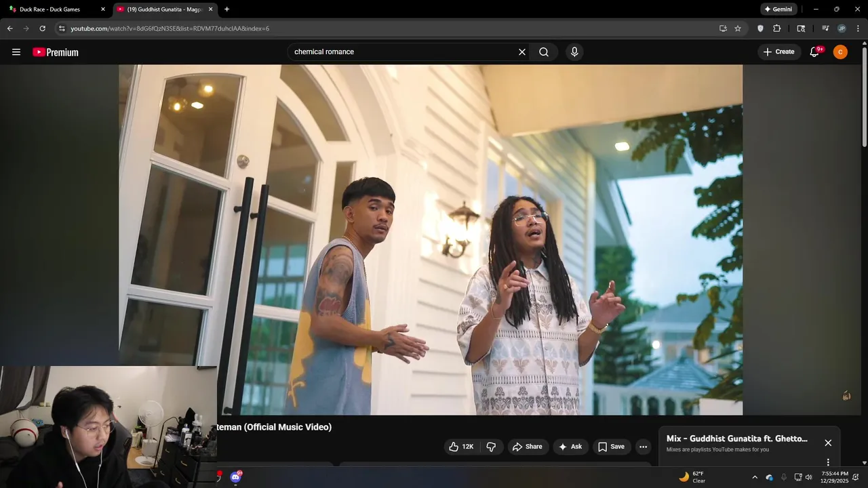View site information icon

pos(61,28)
